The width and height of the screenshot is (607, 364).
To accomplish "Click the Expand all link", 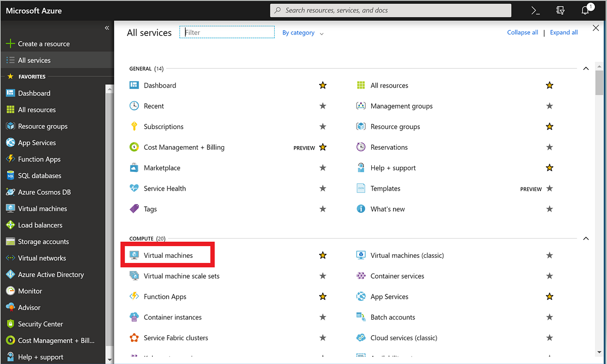I will coord(563,32).
